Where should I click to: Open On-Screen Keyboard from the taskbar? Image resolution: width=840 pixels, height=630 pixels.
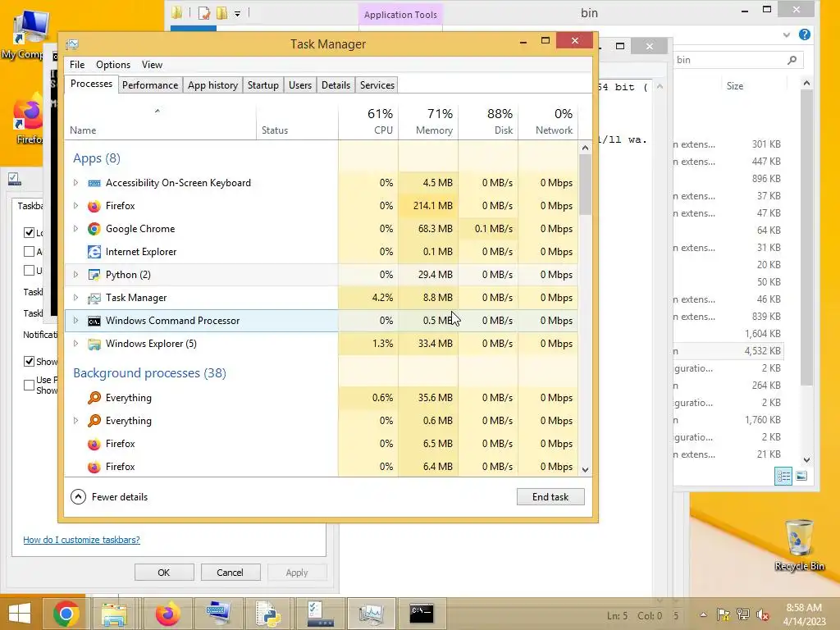(x=218, y=614)
